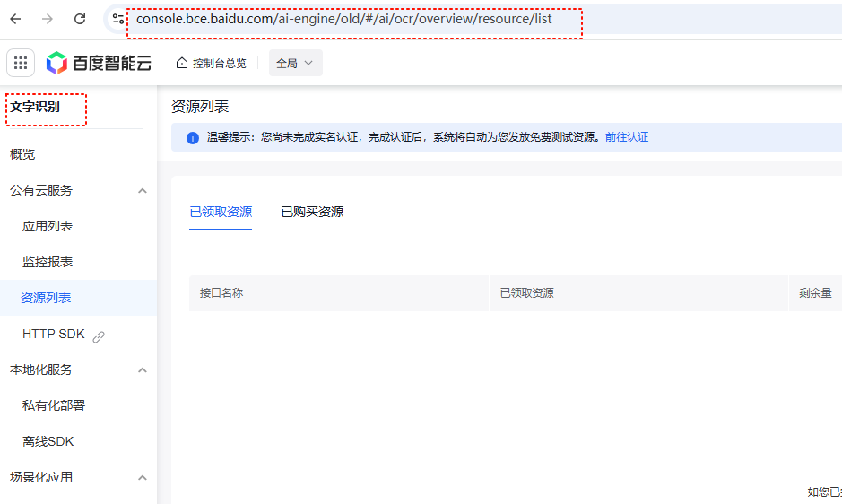
Task: Click the blue info icon in notice
Action: (192, 138)
